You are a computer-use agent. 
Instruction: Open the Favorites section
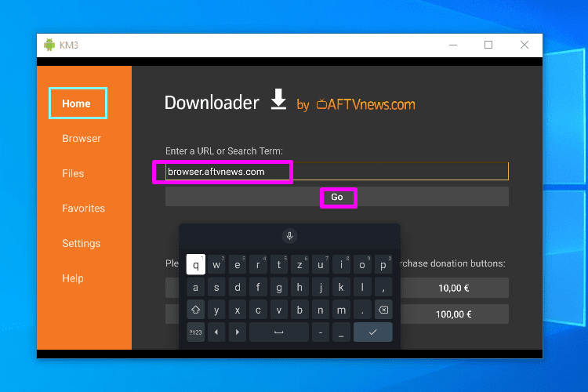pos(83,209)
